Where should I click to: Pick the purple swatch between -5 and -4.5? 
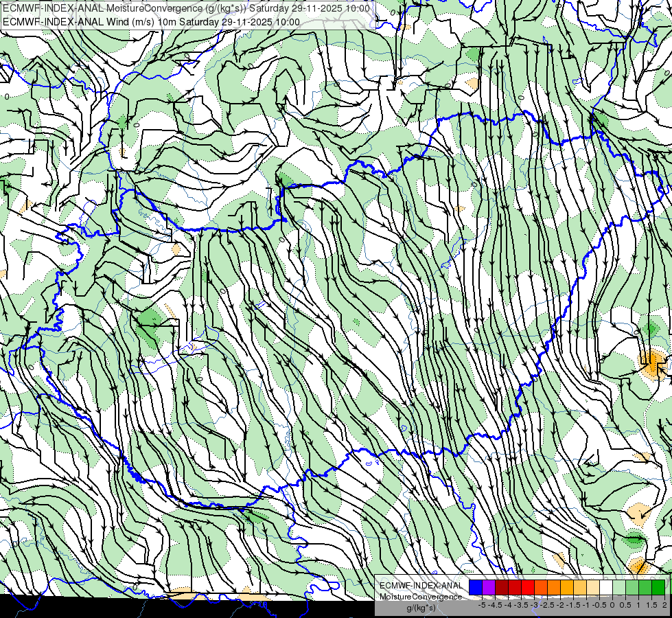click(x=489, y=588)
